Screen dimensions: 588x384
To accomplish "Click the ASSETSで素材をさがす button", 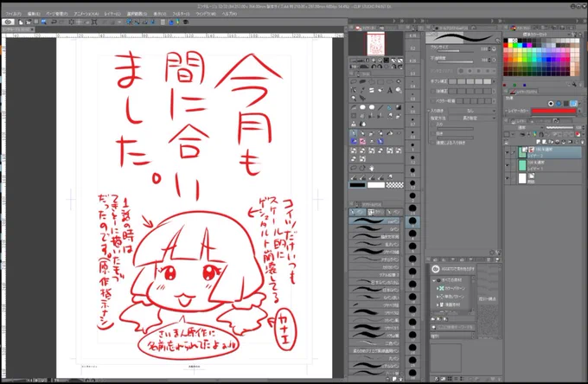I will tap(453, 269).
